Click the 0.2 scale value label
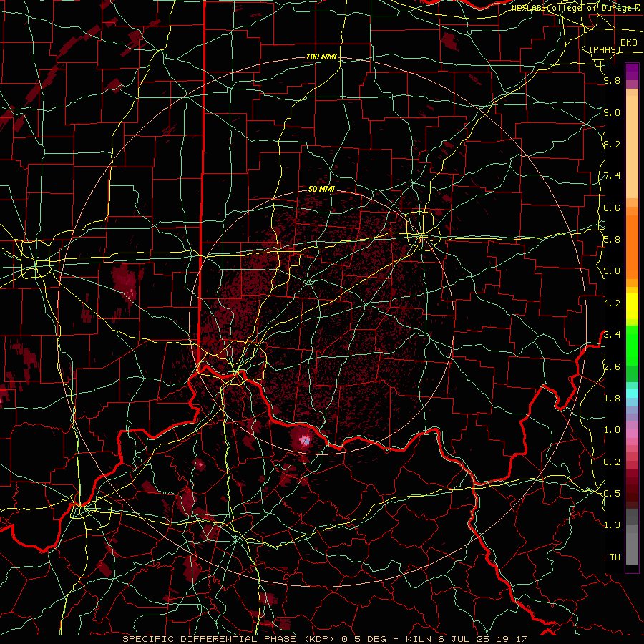Image resolution: width=644 pixels, height=644 pixels. pyautogui.click(x=612, y=462)
